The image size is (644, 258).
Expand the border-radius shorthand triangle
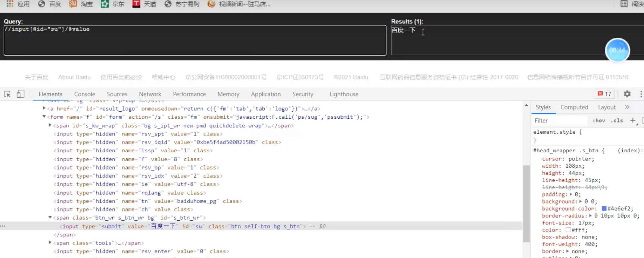point(590,216)
